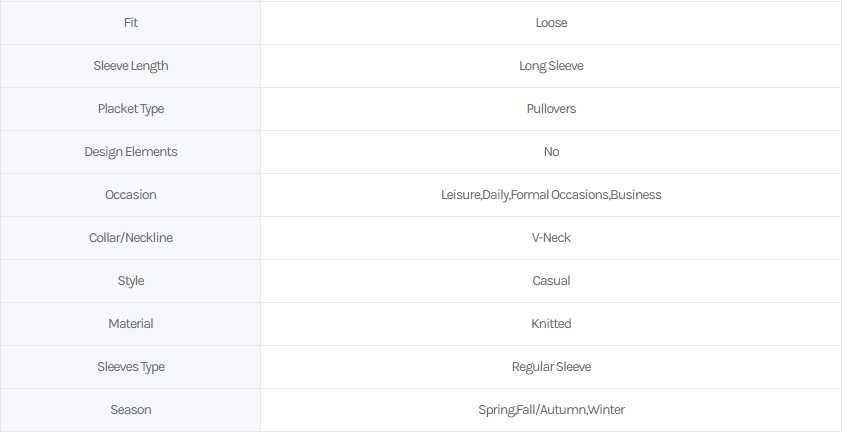
Task: Click the Sleeve Length label
Action: tap(131, 66)
